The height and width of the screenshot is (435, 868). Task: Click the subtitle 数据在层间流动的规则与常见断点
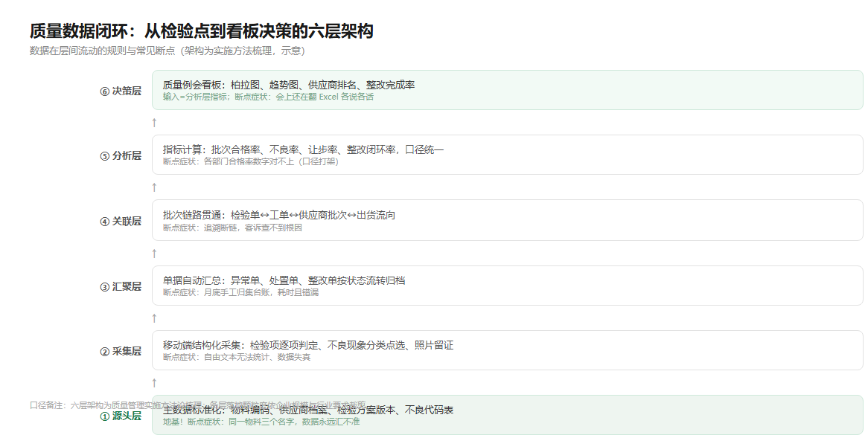point(167,51)
